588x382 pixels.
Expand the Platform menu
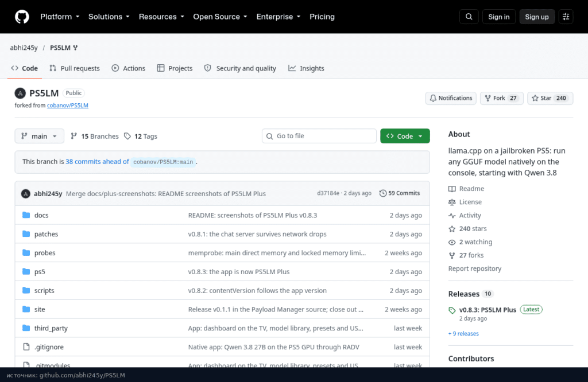[60, 17]
